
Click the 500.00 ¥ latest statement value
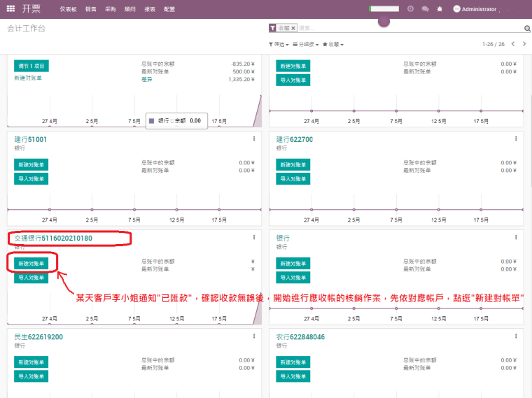pos(244,71)
